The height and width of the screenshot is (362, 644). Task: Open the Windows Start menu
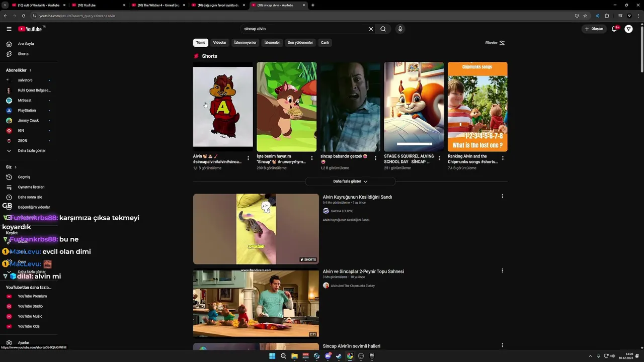pyautogui.click(x=272, y=356)
